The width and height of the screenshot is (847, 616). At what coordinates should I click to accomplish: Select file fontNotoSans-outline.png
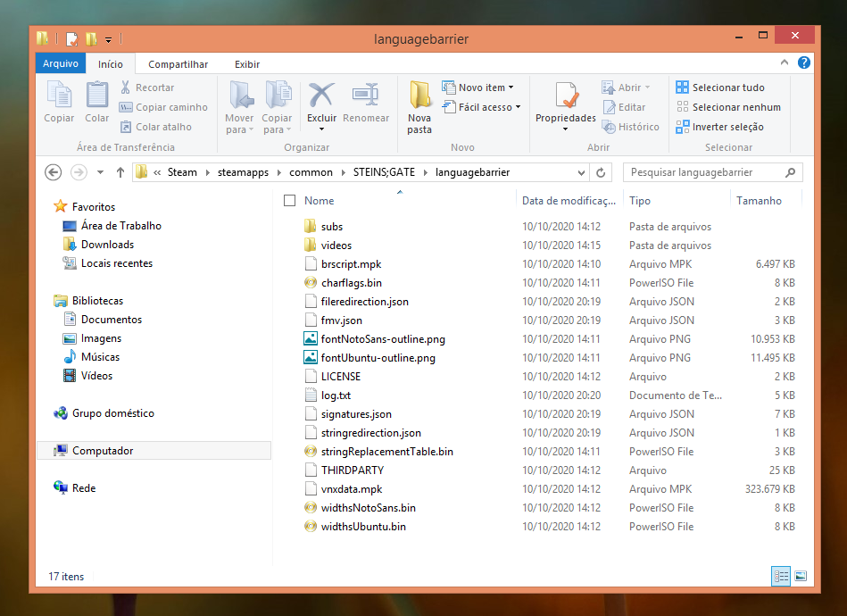coord(375,339)
